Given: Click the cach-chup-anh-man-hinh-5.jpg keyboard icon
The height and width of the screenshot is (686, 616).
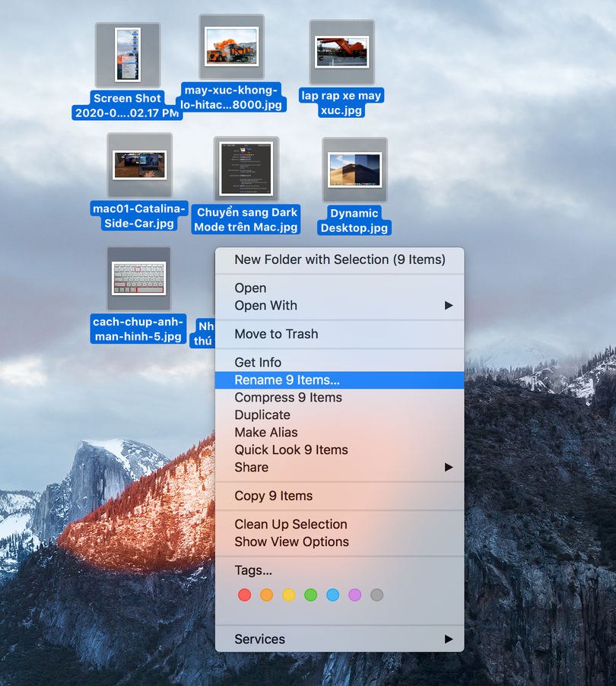Looking at the screenshot, I should pyautogui.click(x=138, y=278).
